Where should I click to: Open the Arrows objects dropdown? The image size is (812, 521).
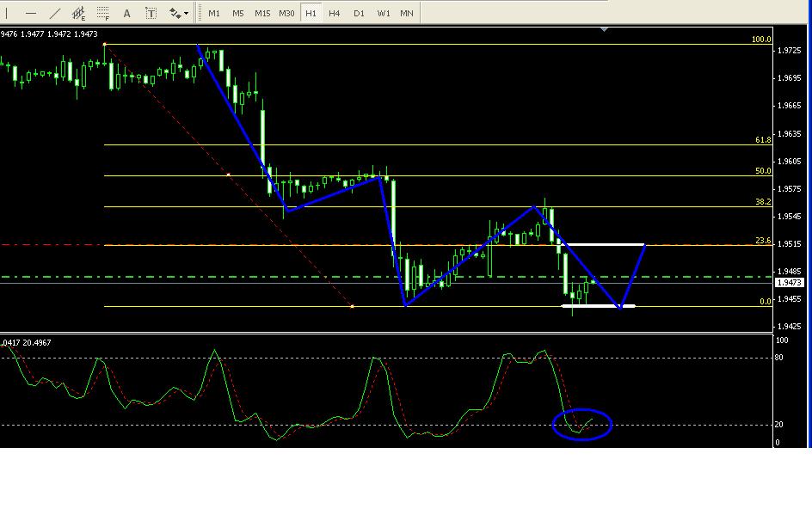pos(179,13)
